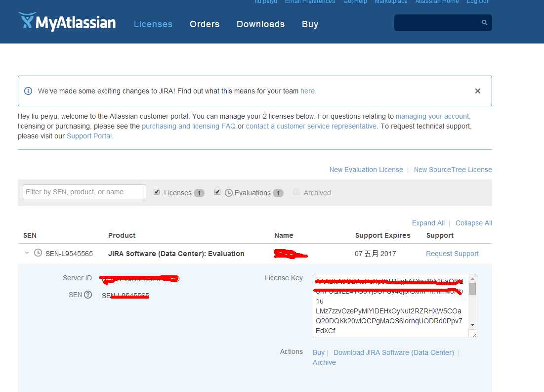This screenshot has width=544, height=392.
Task: Click the 'here' link in the notice
Action: [x=307, y=91]
